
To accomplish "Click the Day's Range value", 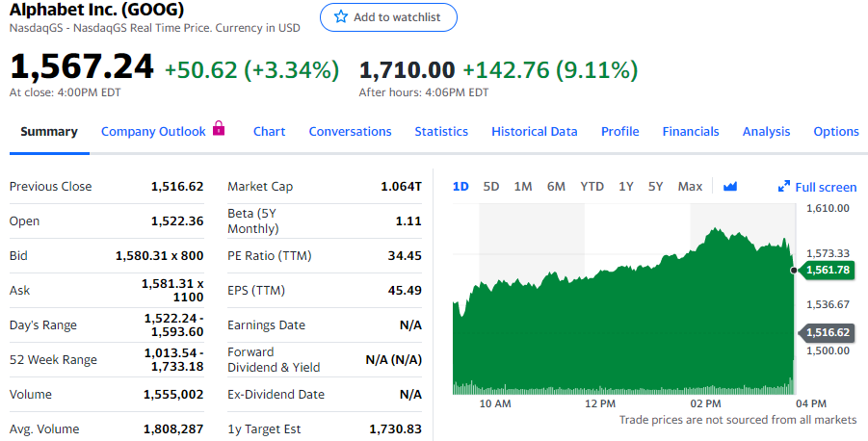I will tap(173, 324).
